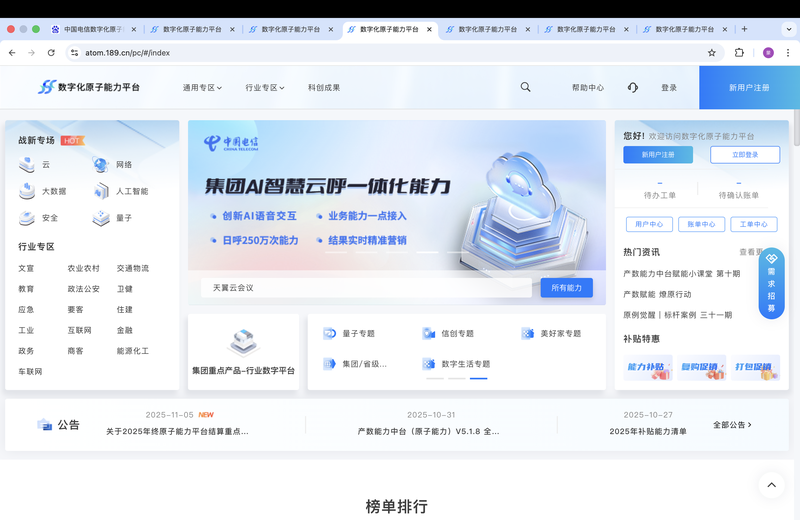Open 全部公告 with arrow
Viewport: 800px width, 520px height.
pos(732,425)
